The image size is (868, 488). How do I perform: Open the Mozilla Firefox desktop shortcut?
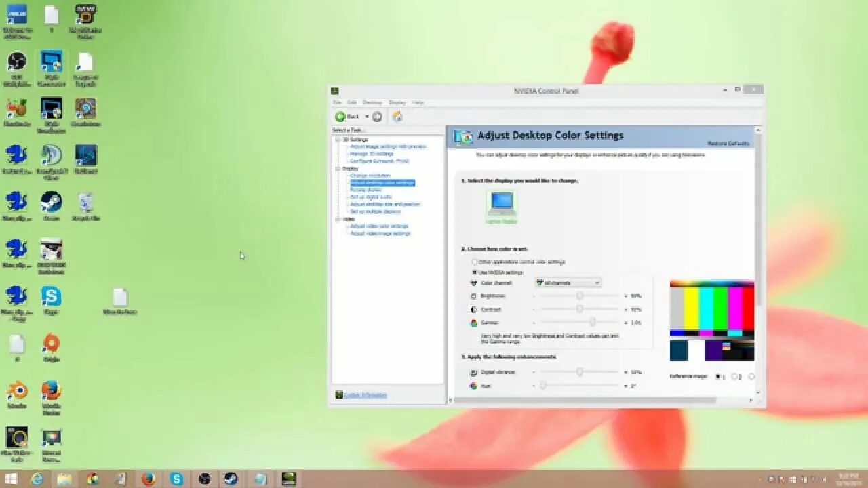pos(52,397)
